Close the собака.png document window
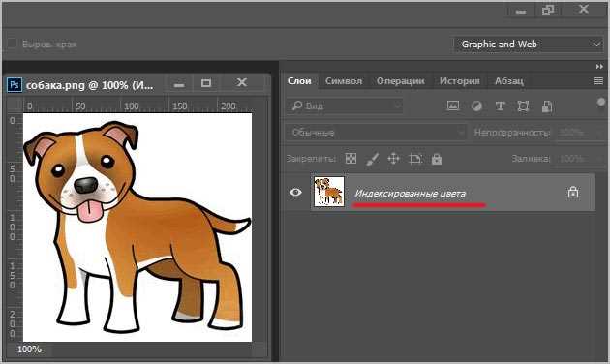Screen dimensions: 610x364 (x=242, y=82)
